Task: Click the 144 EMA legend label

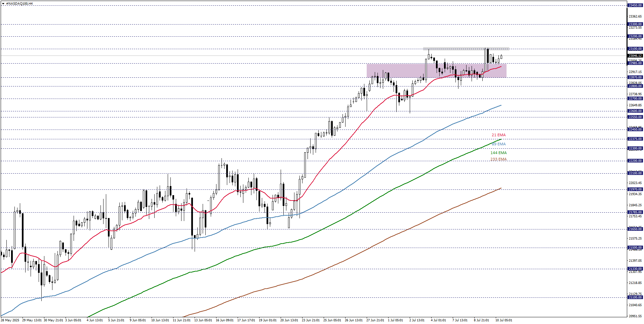Action: click(498, 153)
